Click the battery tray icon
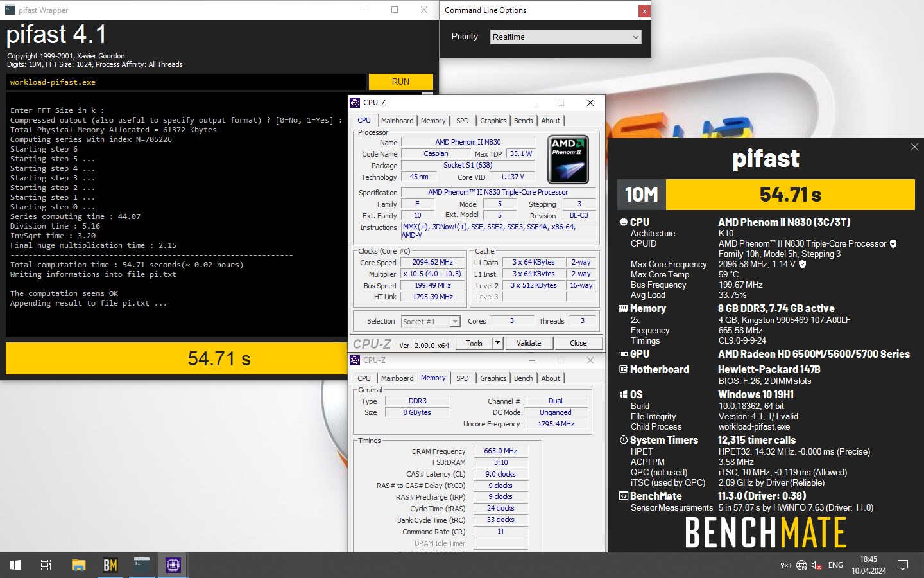This screenshot has height=578, width=924. click(x=785, y=565)
